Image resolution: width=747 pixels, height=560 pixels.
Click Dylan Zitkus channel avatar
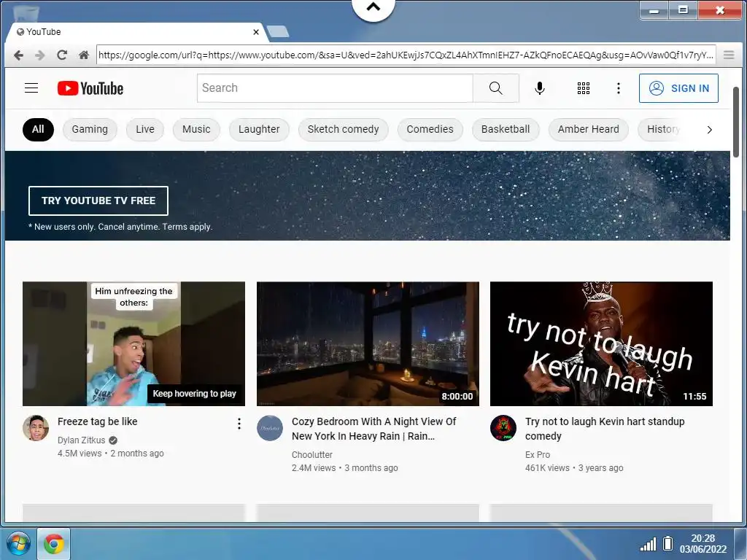pyautogui.click(x=36, y=427)
